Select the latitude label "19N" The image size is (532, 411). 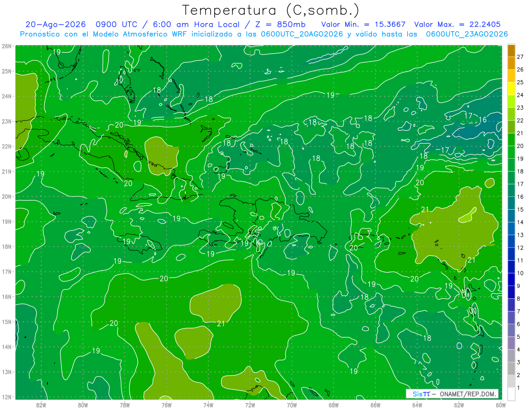pos(7,221)
